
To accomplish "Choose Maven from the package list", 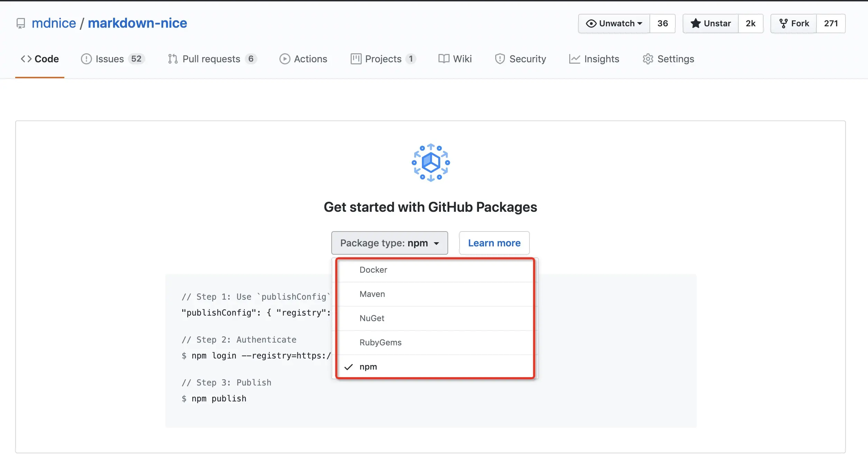I will coord(372,294).
